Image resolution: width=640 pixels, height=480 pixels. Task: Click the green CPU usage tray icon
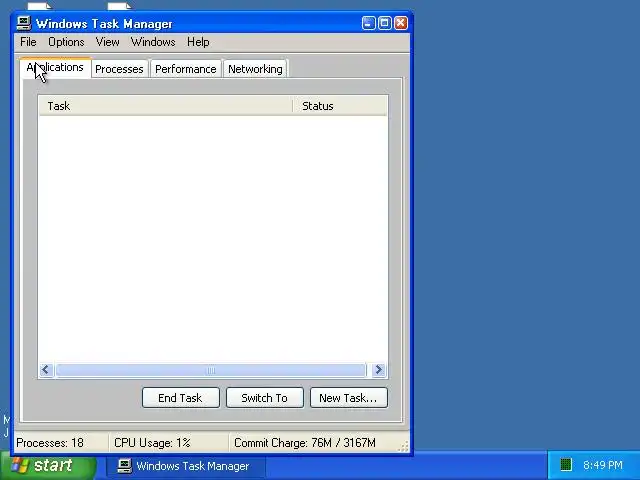coord(565,465)
